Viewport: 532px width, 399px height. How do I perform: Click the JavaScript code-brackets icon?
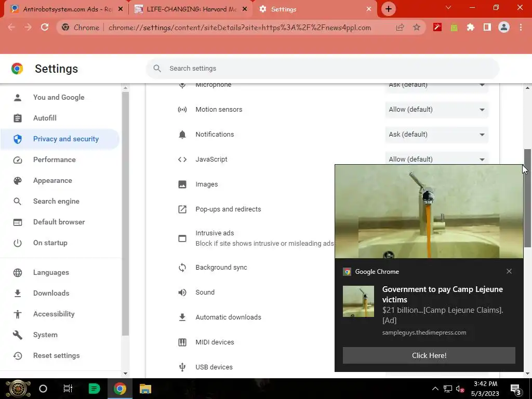[182, 159]
